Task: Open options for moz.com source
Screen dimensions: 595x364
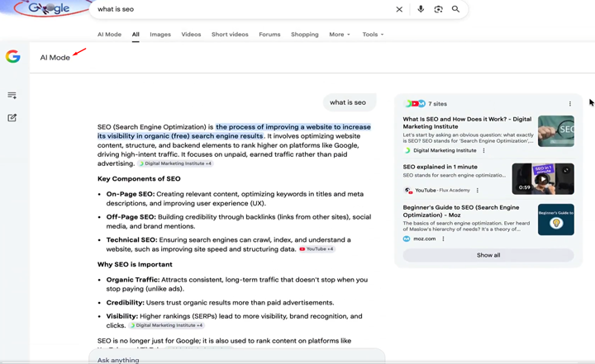Action: pyautogui.click(x=444, y=239)
